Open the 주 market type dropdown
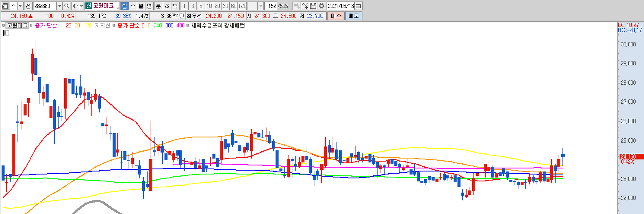 tap(20, 6)
